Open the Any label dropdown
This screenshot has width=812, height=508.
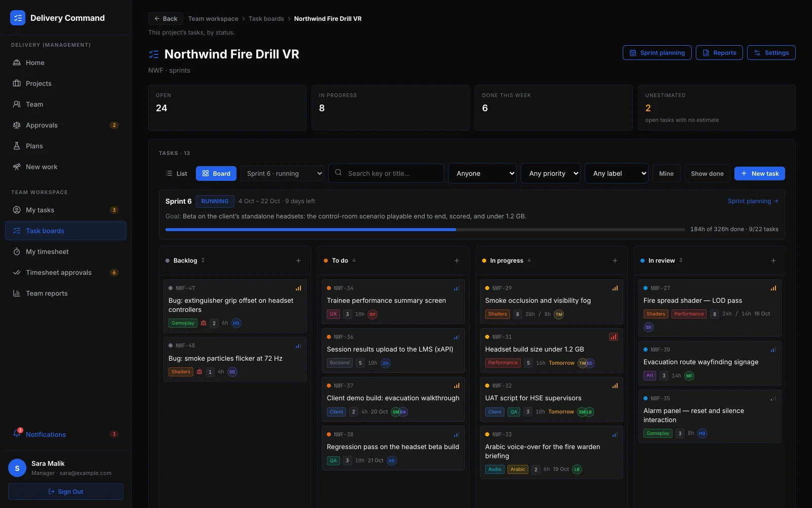[617, 173]
